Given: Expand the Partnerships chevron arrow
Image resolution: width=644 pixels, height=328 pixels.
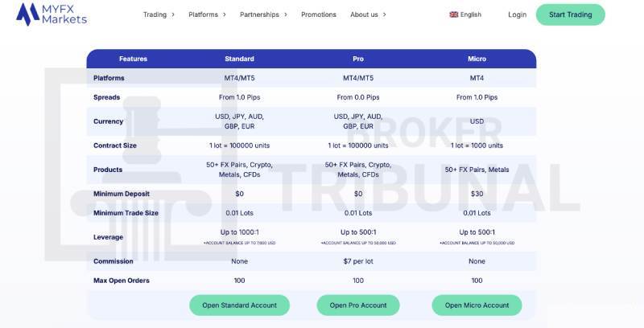Looking at the screenshot, I should point(286,14).
